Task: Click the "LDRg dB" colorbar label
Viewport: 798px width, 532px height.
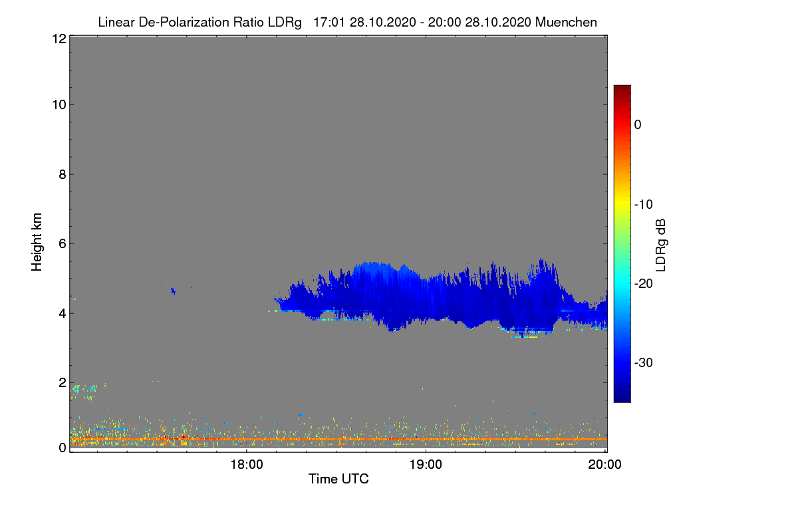Action: (x=661, y=244)
